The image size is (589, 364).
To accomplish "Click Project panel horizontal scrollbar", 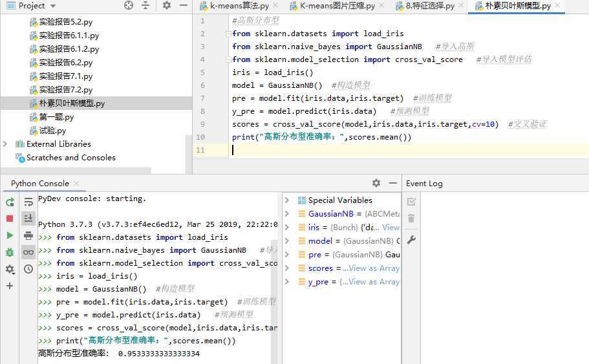I will [x=76, y=171].
